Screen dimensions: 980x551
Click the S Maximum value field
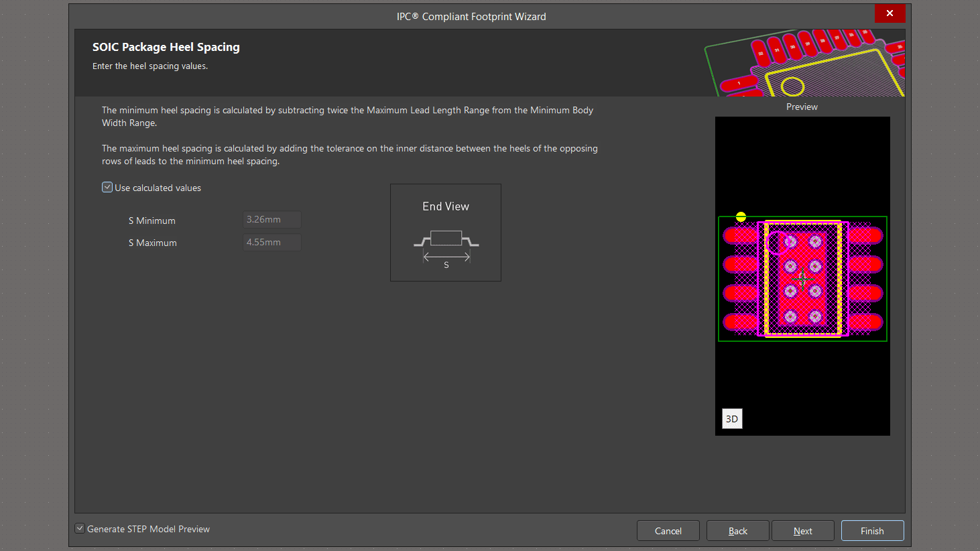click(x=272, y=243)
